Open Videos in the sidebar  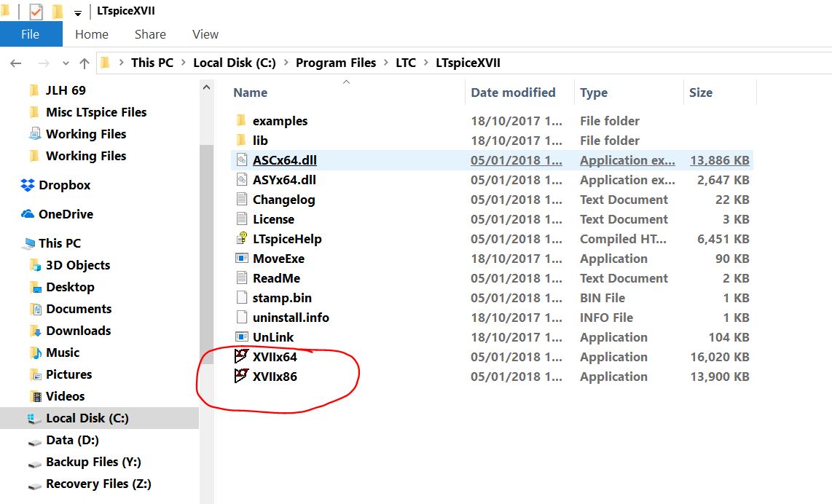58,395
